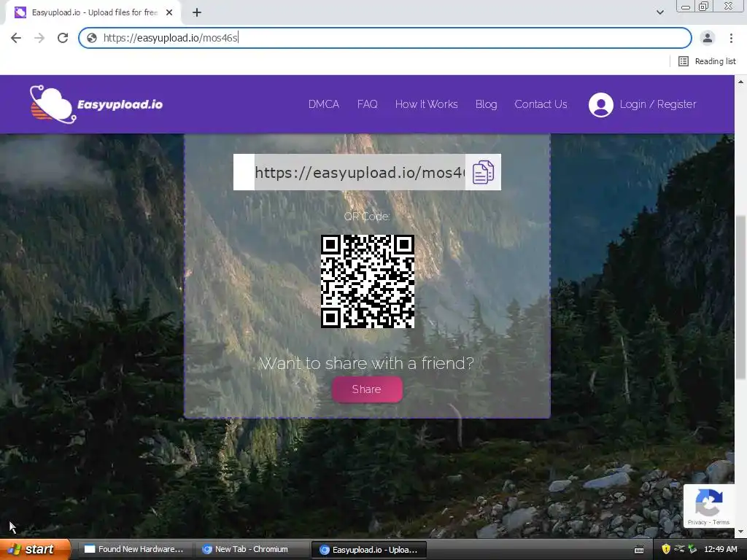Open the Chromium profile icon
Screen dimensions: 747x560
tap(708, 38)
